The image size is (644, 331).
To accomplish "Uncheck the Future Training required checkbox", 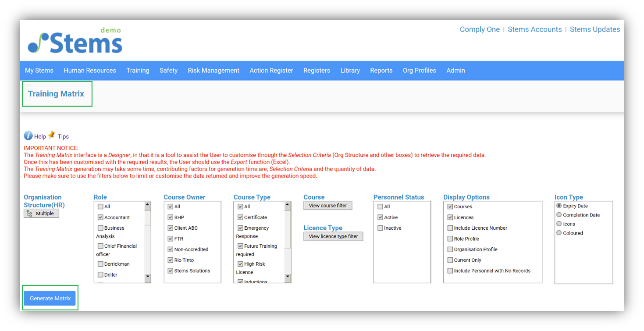I will pos(240,246).
